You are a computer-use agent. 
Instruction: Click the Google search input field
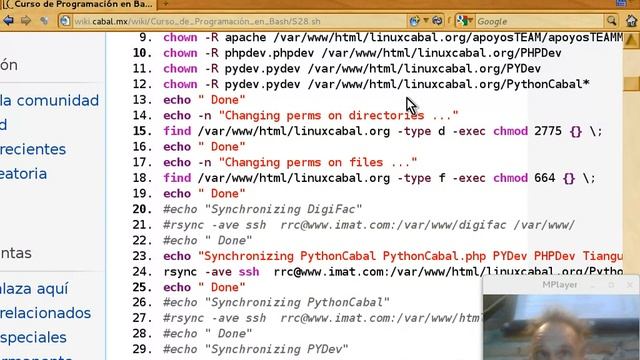(539, 21)
